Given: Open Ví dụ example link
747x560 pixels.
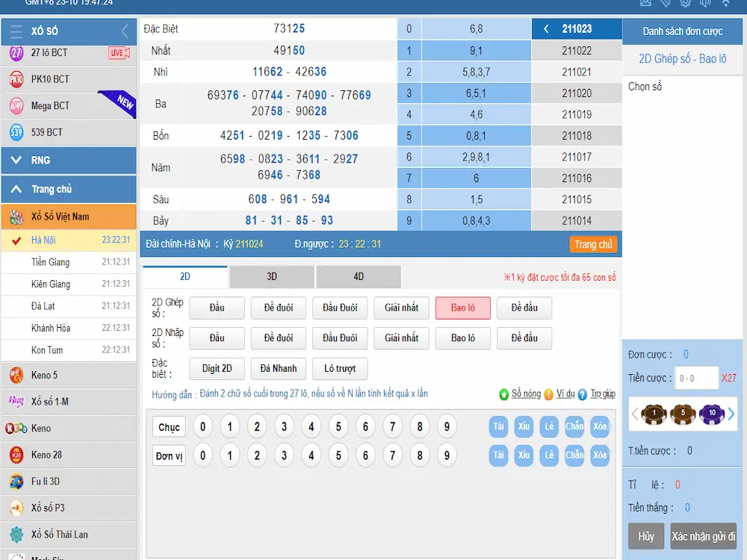Looking at the screenshot, I should pyautogui.click(x=565, y=393).
